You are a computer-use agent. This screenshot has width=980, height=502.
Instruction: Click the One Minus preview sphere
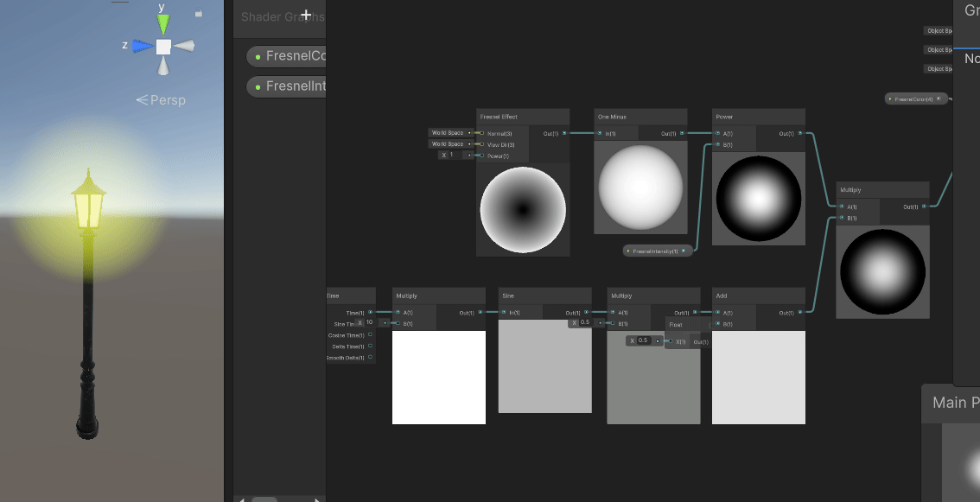640,187
